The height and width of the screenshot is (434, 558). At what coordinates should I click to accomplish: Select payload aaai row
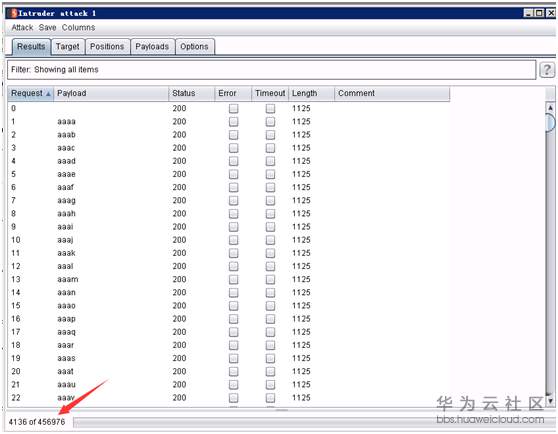pyautogui.click(x=228, y=227)
